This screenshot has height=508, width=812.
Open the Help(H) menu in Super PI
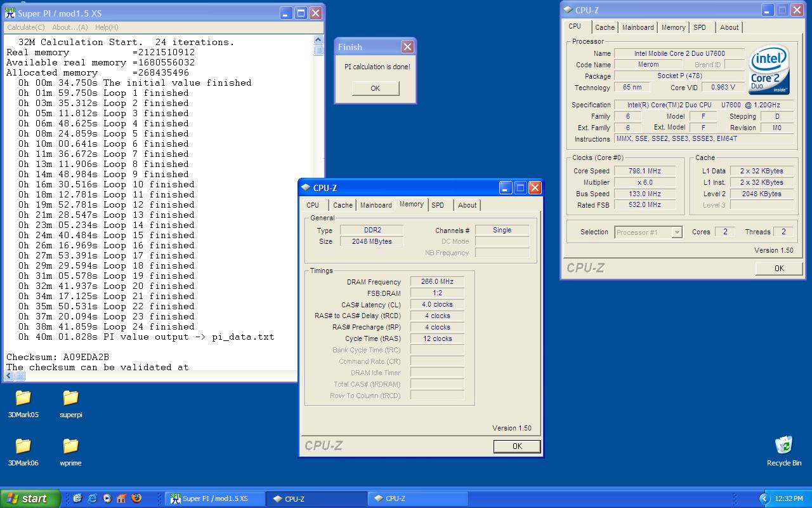pyautogui.click(x=107, y=27)
